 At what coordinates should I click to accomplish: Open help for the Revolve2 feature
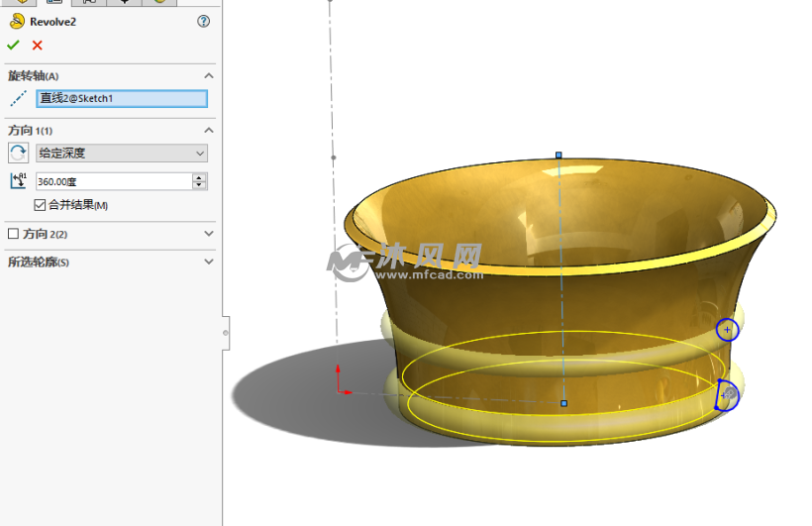[204, 21]
